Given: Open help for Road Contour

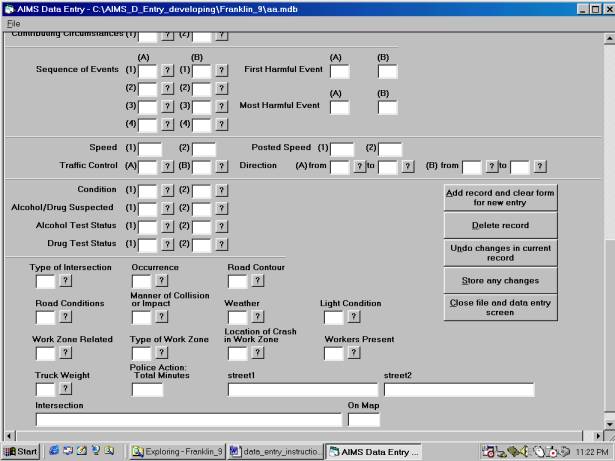Looking at the screenshot, I should pos(258,281).
